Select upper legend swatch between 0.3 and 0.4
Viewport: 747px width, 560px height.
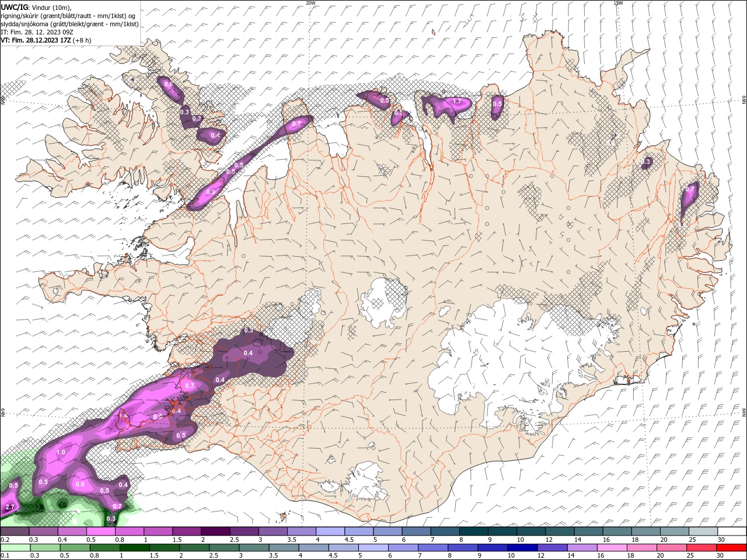(43, 531)
